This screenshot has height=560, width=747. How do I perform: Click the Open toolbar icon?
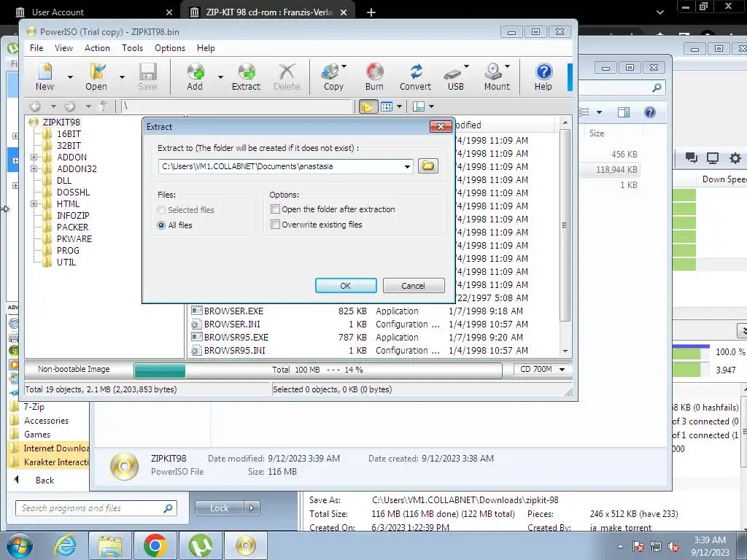96,77
